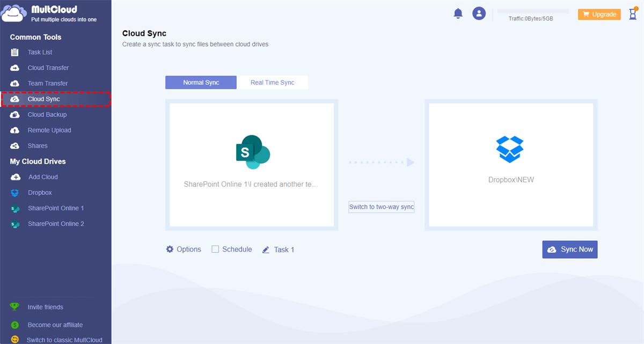Open SharePoint Online 2 drive
This screenshot has width=644, height=344.
(x=56, y=224)
